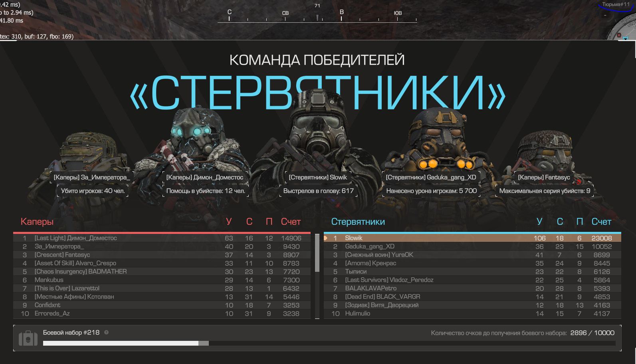Screen dimensions: 636x364
Task: Select the [This is Over] Lazarettol row
Action: coord(162,289)
